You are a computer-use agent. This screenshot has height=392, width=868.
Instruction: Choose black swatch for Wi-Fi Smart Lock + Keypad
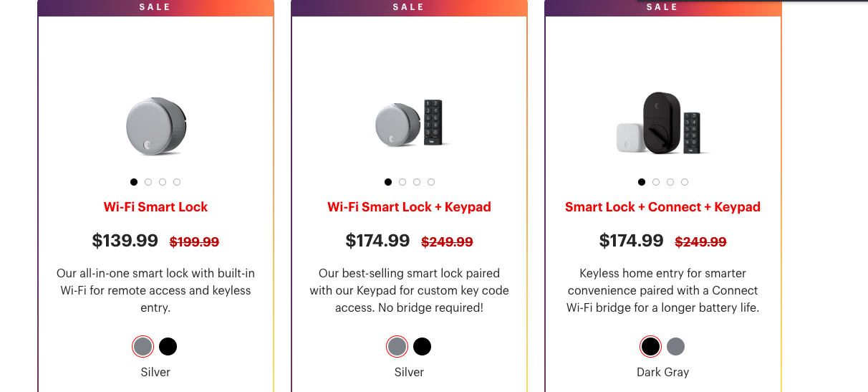(423, 347)
